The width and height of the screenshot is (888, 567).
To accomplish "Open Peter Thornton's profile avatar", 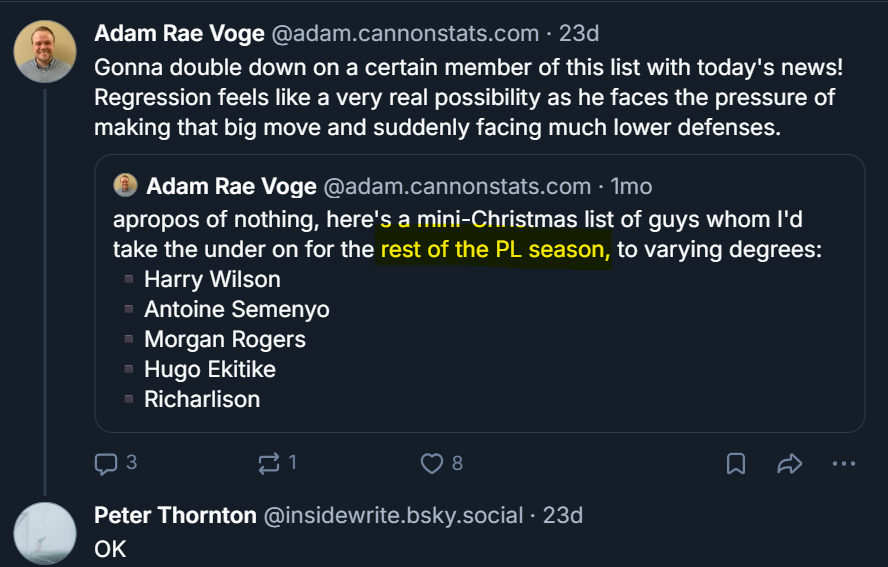I will tap(45, 533).
